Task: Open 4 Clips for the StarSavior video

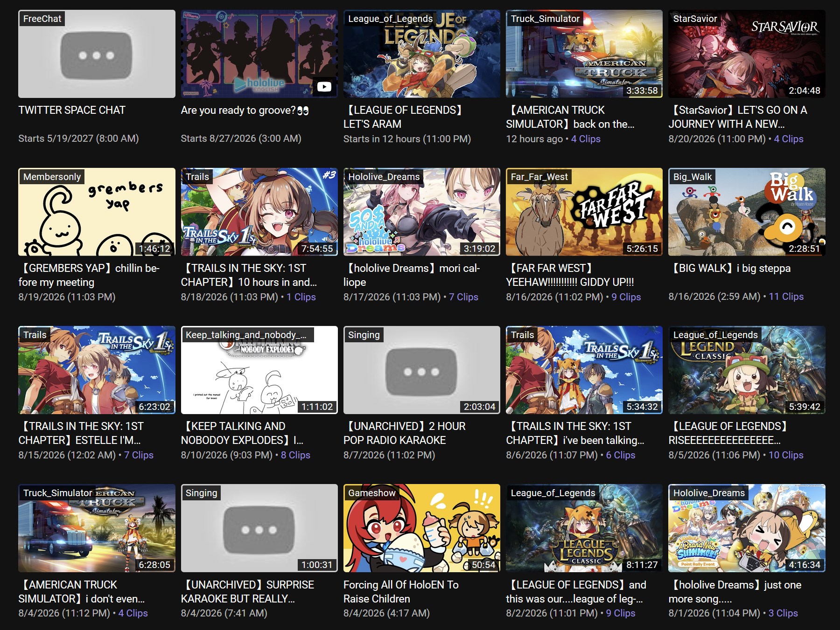Action: (789, 139)
